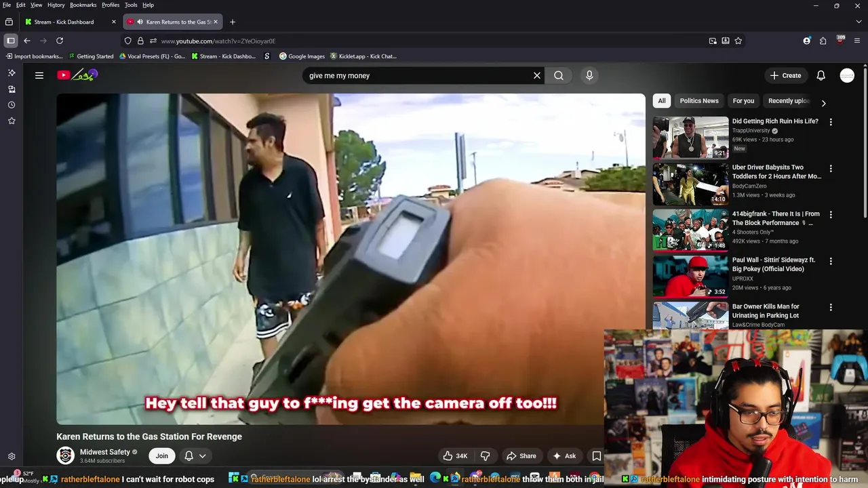Open the YouTube guide hamburger menu

coord(39,75)
